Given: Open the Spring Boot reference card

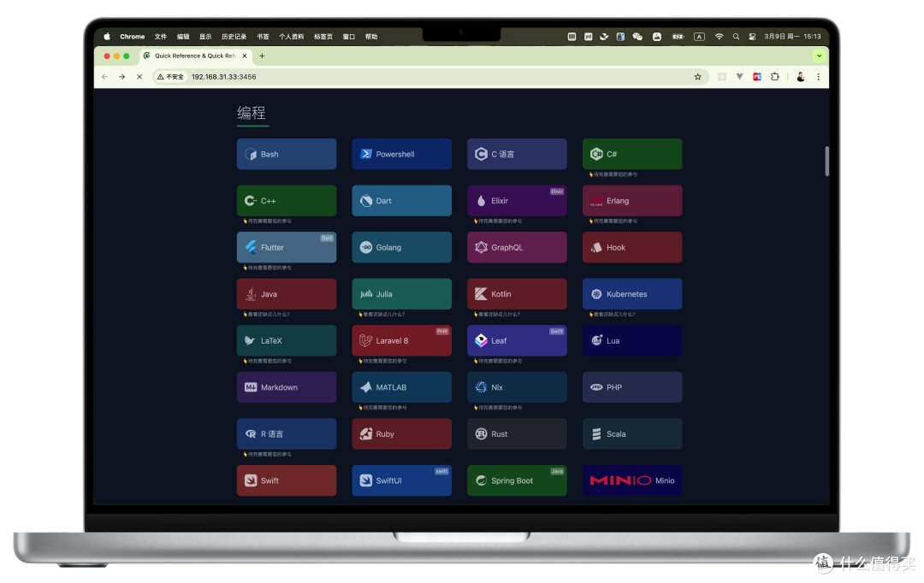Looking at the screenshot, I should (x=517, y=480).
